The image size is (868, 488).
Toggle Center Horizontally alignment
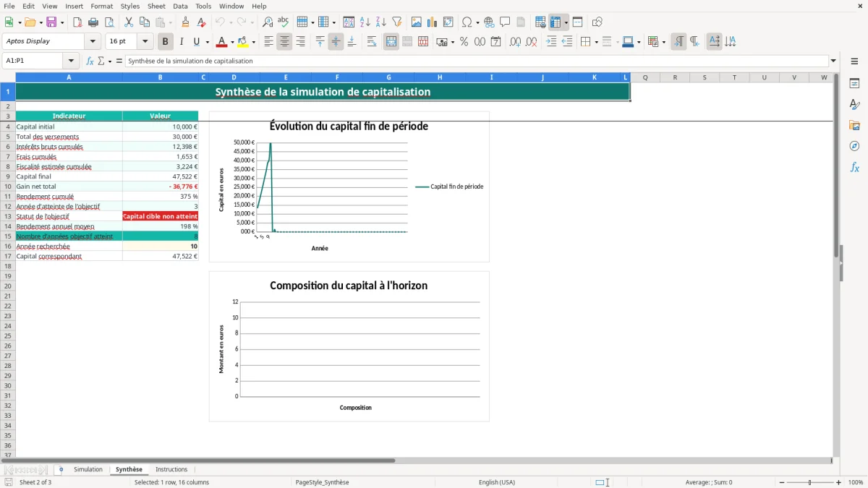click(x=284, y=42)
